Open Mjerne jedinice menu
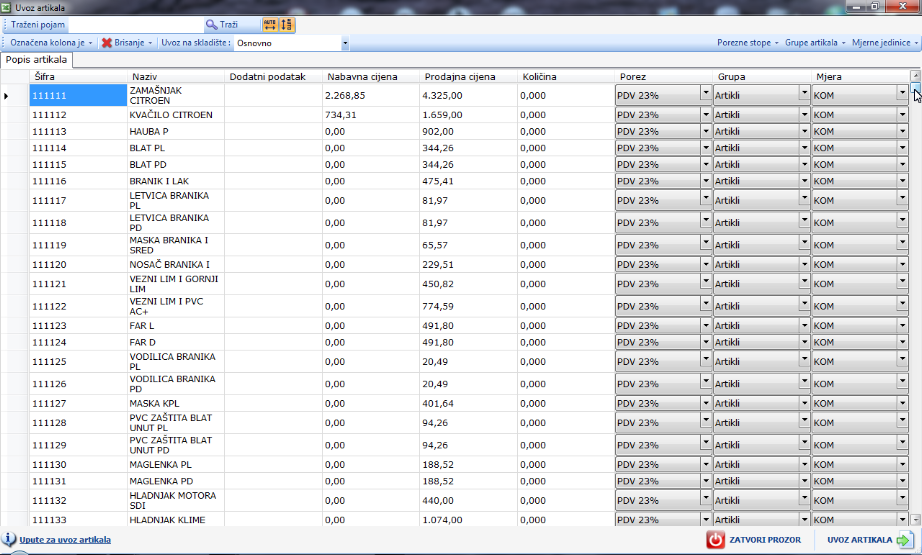 [884, 43]
